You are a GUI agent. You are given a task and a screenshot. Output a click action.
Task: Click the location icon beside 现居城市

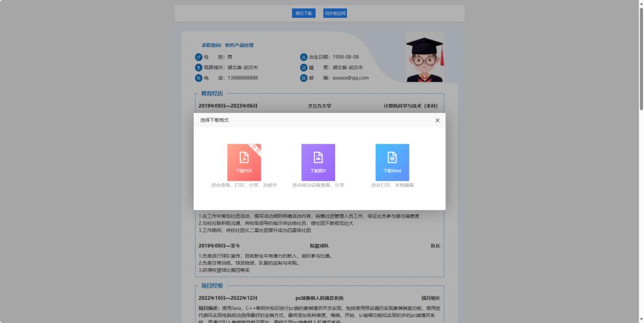tap(199, 67)
